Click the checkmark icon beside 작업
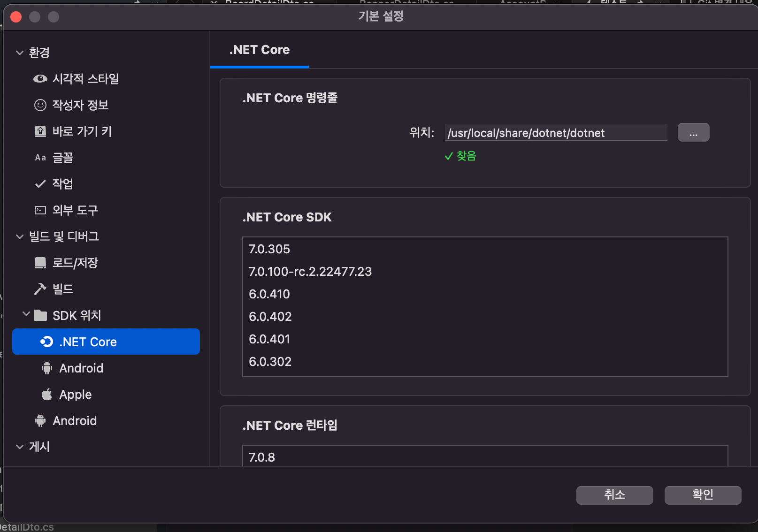Screen dimensions: 758x532 40,184
